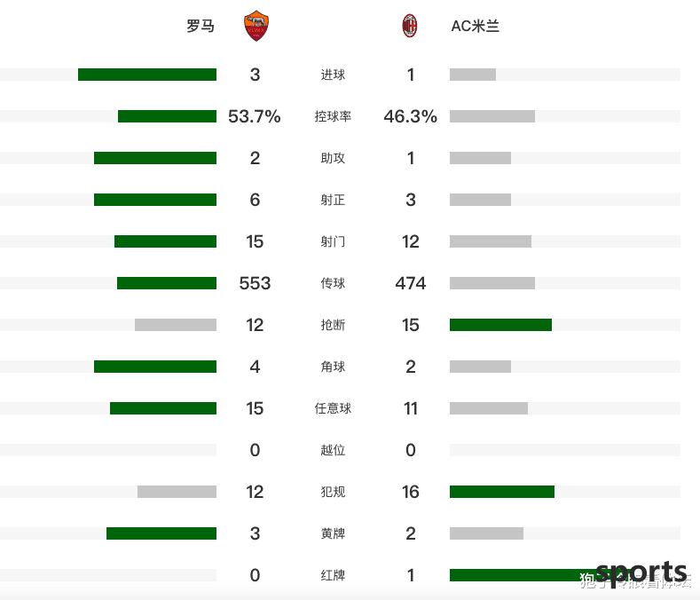Click Roma's green 射正 bar
This screenshot has width=700, height=600.
point(155,200)
